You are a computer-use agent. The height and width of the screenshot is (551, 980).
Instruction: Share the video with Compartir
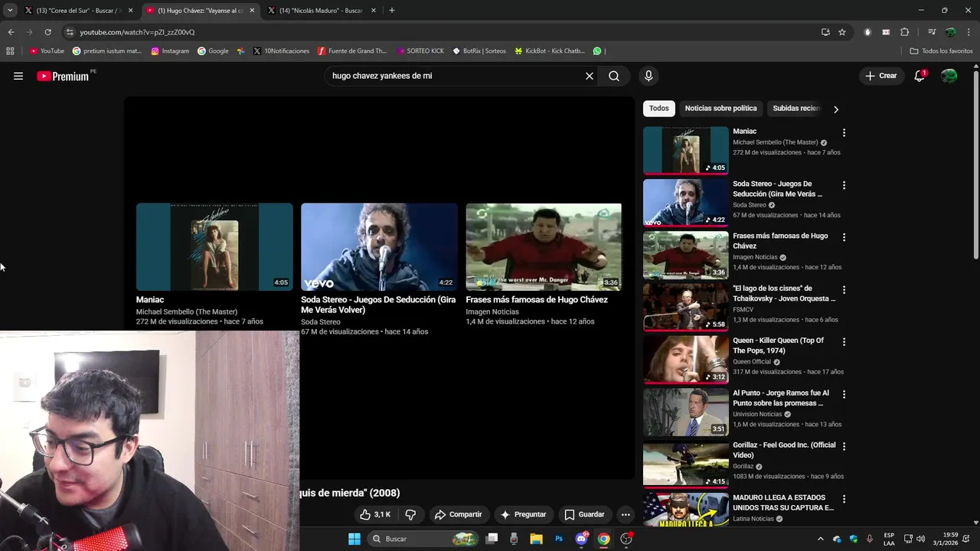click(458, 514)
